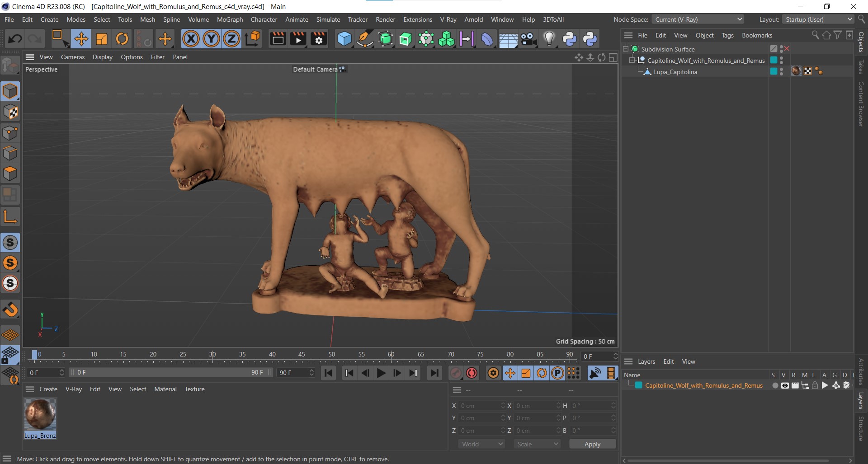Toggle X axis lock
This screenshot has width=868, height=464.
tap(191, 39)
